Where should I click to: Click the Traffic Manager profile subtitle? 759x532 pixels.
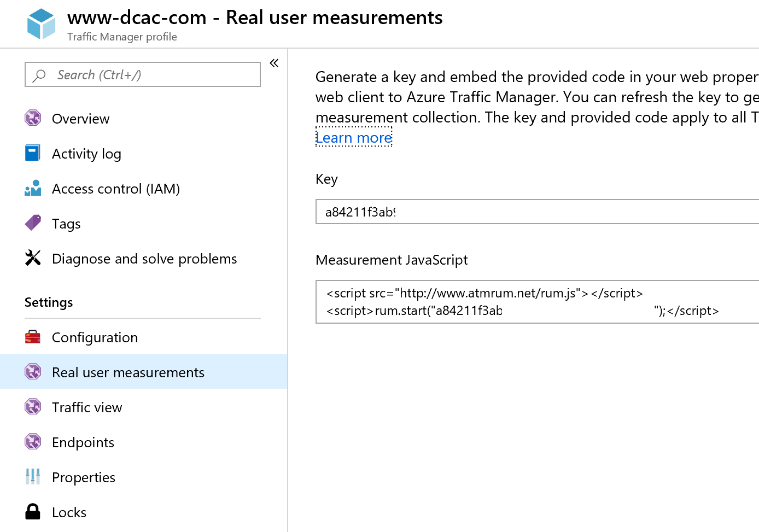point(122,37)
